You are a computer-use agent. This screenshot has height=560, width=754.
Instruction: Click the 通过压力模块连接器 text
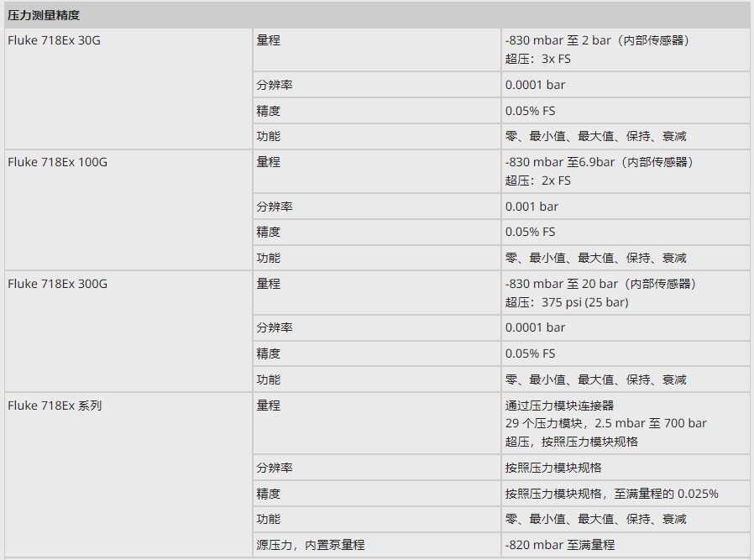(559, 406)
